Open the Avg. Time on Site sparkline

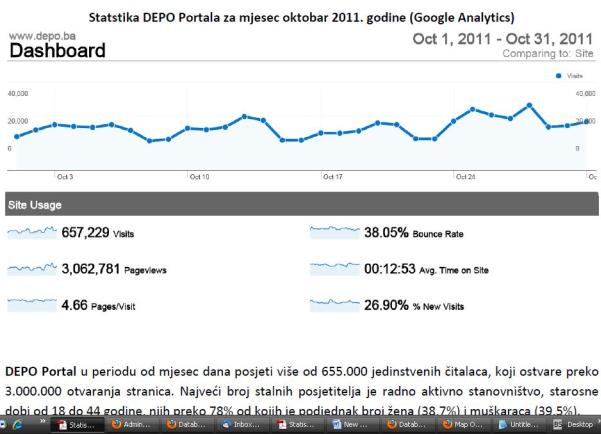click(x=335, y=269)
